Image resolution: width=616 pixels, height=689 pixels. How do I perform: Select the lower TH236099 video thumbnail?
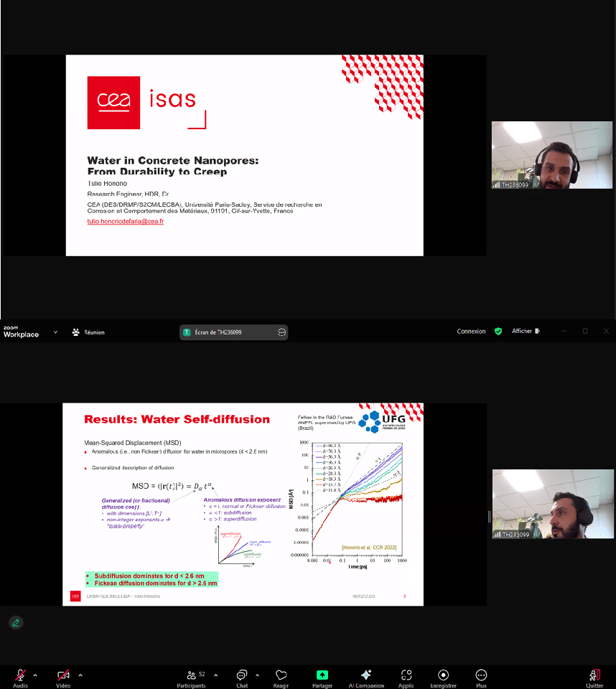pos(553,504)
